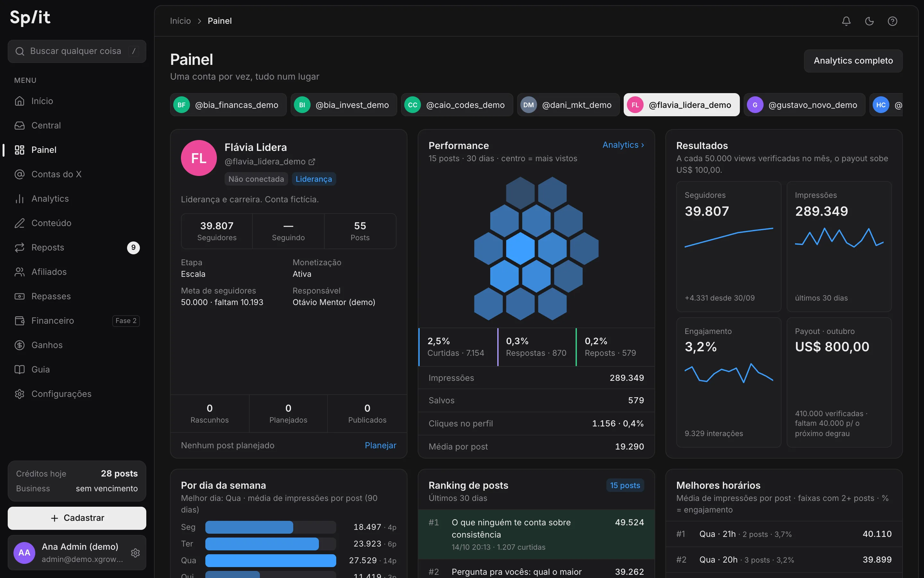Toggle dark mode moon icon
Screen dimensions: 924x578
click(x=869, y=21)
